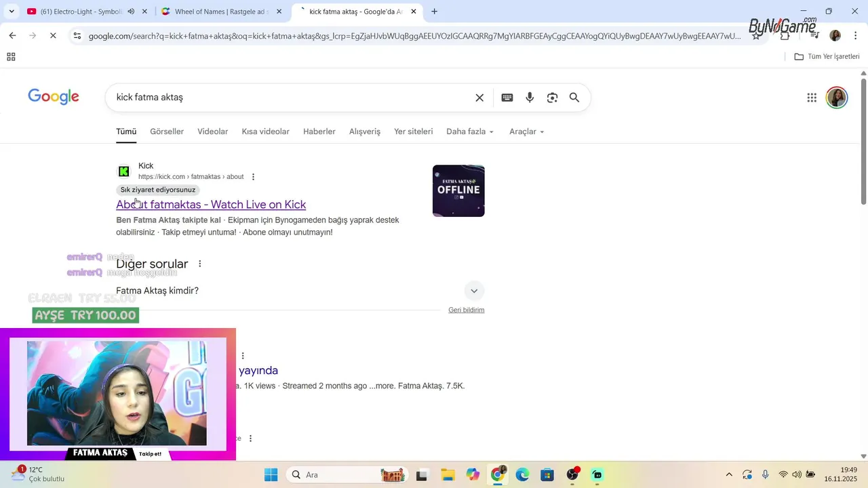Click the Kick favicon in first result
Screen dimensions: 868x488
(x=123, y=171)
